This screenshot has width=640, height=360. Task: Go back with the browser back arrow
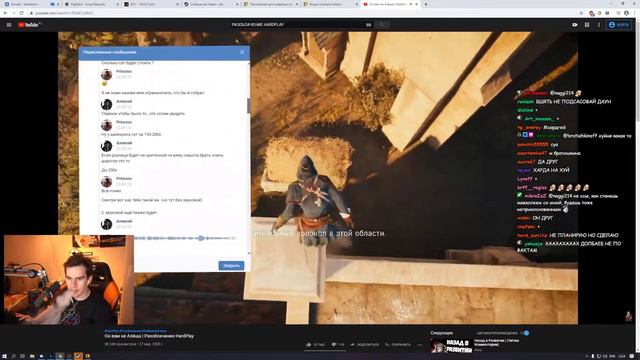click(5, 13)
